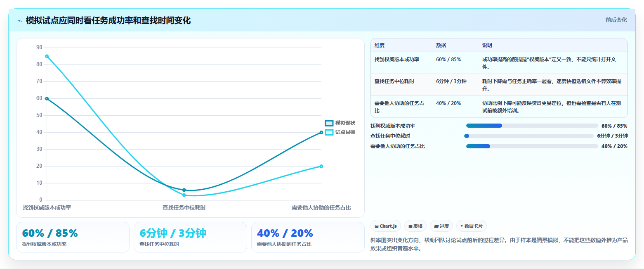This screenshot has width=644, height=269.
Task: Click the 90 y-axis tick label
Action: pos(39,48)
